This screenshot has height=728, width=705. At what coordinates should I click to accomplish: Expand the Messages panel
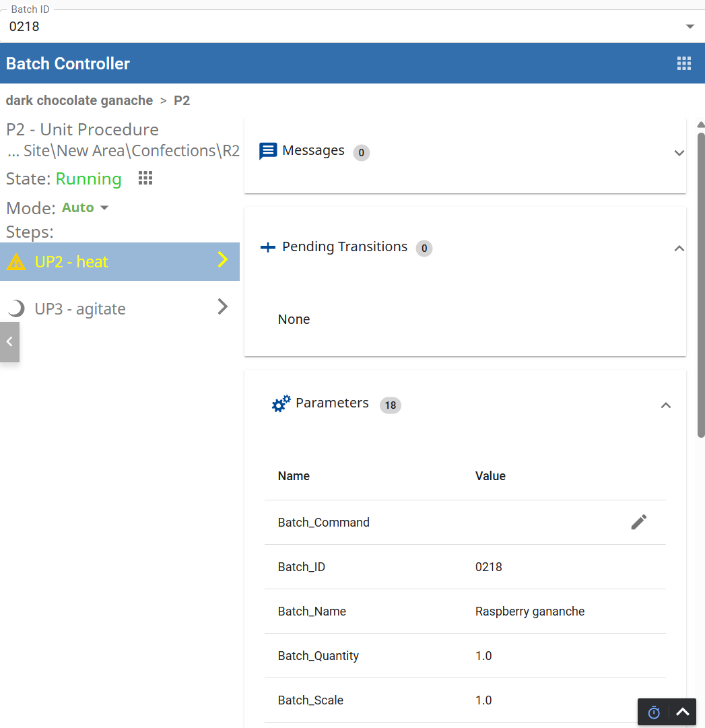point(679,153)
